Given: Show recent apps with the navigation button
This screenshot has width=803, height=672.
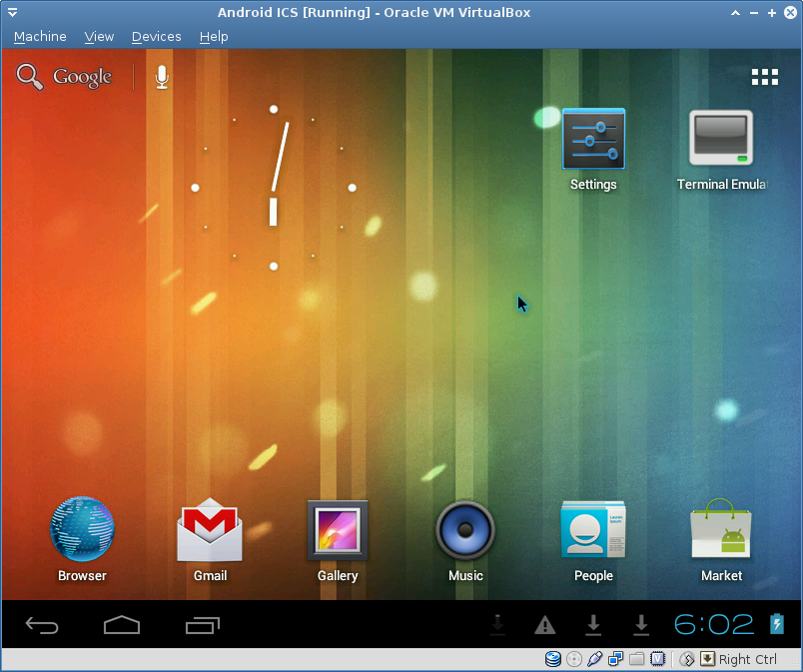Looking at the screenshot, I should (203, 625).
